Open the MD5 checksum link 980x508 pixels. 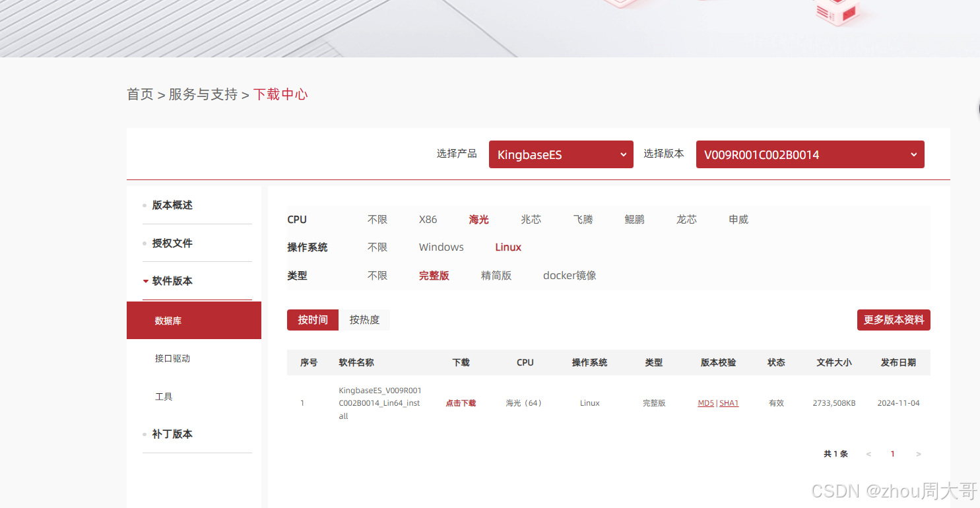coord(705,403)
